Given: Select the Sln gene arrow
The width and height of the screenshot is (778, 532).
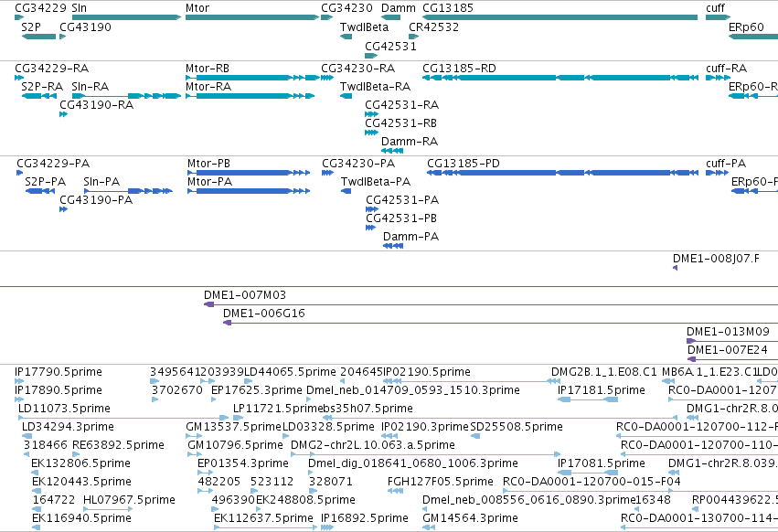Looking at the screenshot, I should click(126, 17).
